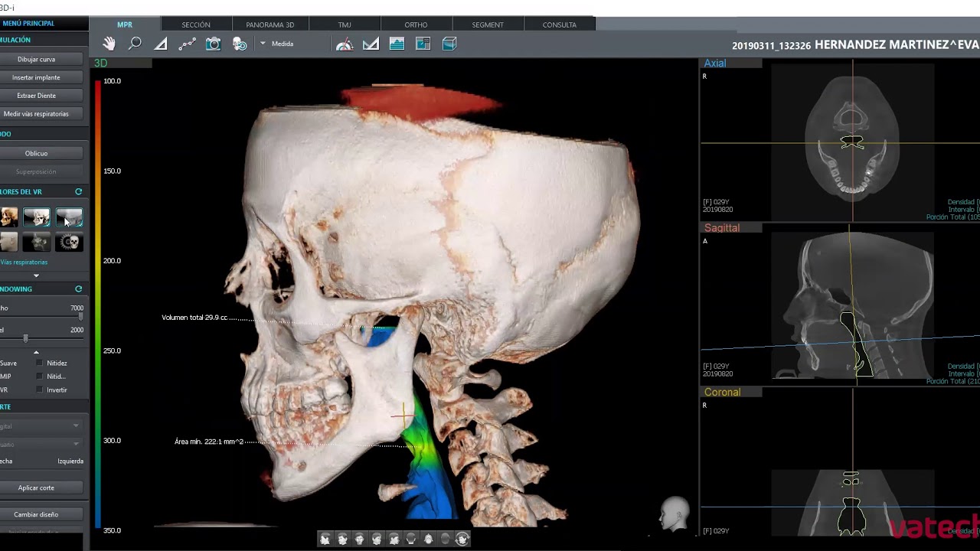Select the white skull VR color preset thumbnail
Image resolution: width=980 pixels, height=551 pixels.
36,217
